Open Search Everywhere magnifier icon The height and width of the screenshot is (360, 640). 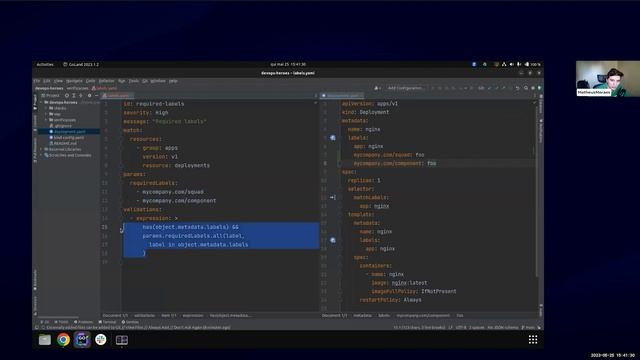[x=526, y=88]
